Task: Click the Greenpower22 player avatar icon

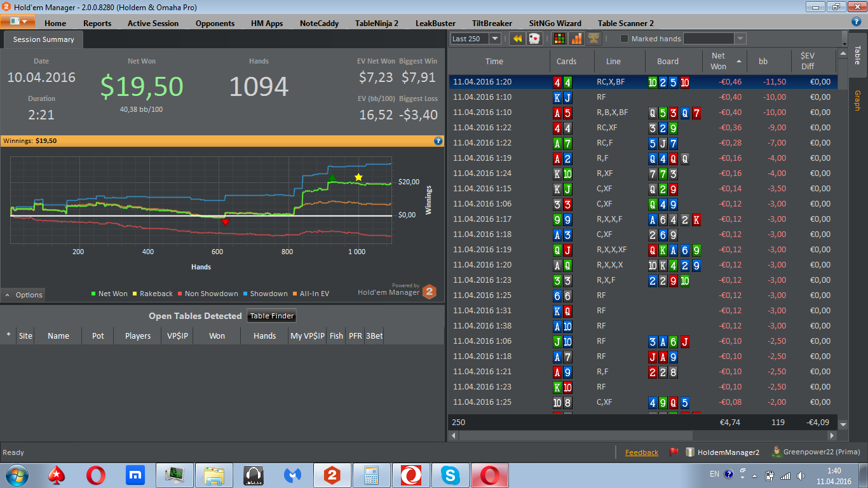Action: click(776, 452)
